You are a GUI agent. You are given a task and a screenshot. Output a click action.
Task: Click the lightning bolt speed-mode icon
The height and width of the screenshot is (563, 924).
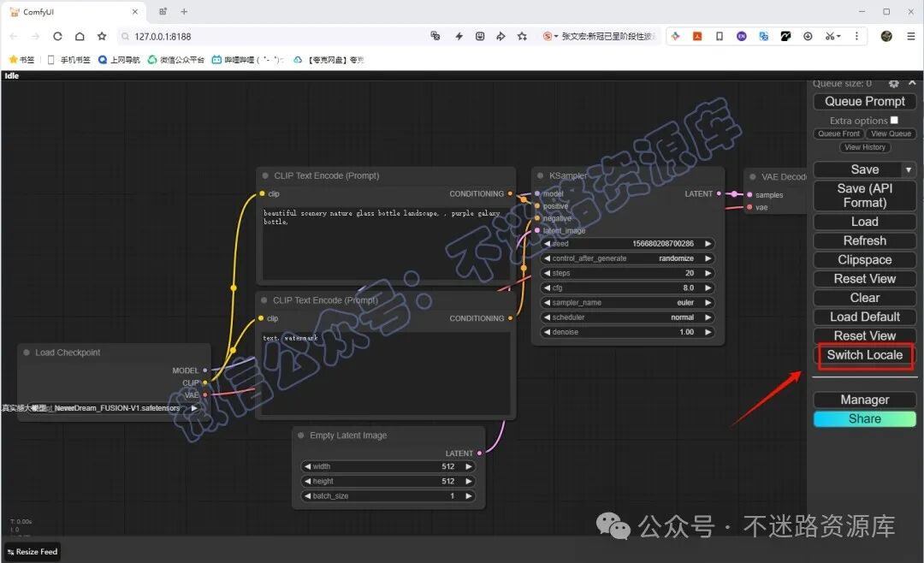459,36
